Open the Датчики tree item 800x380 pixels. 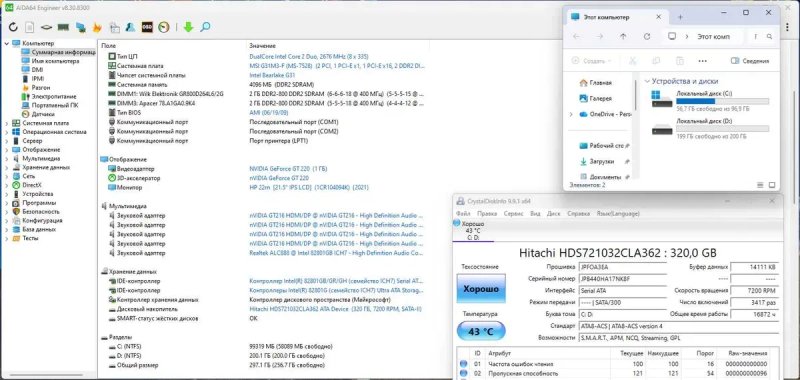coord(43,114)
